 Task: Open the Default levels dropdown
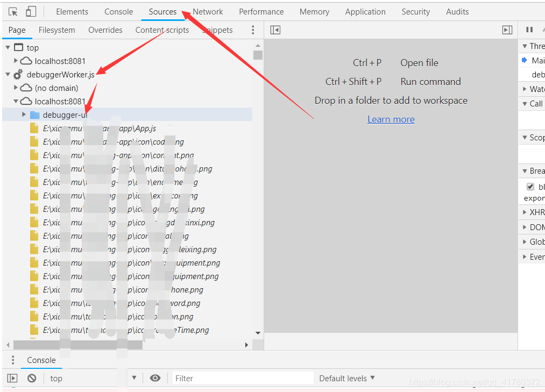click(x=346, y=378)
